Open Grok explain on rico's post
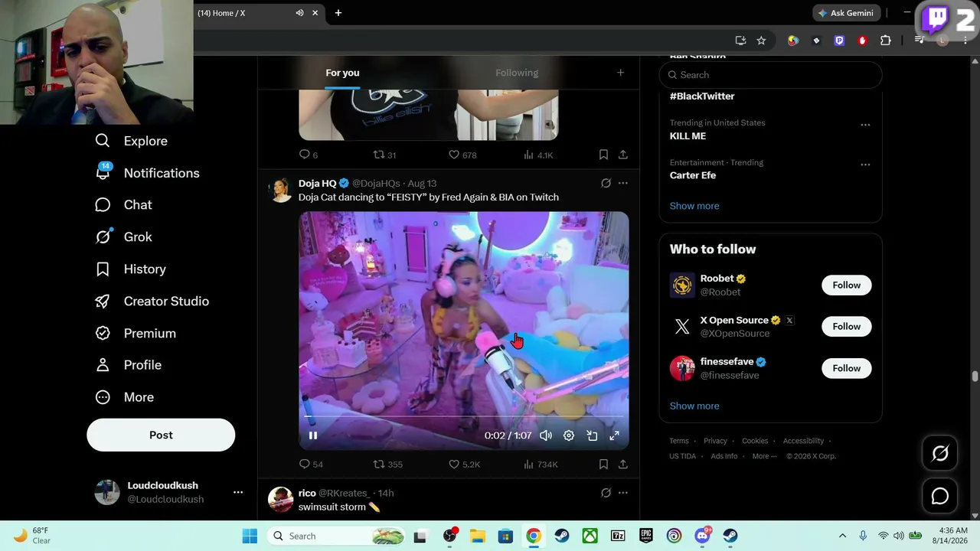The image size is (980, 551). [x=606, y=493]
